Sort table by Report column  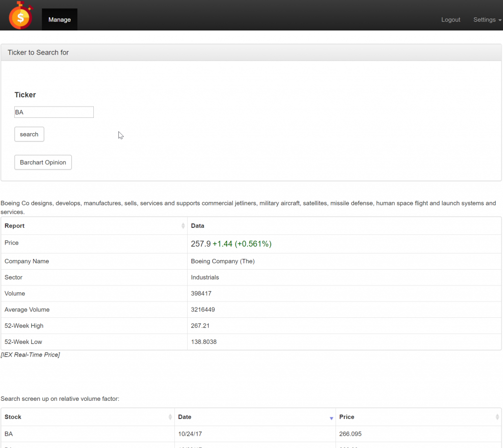pyautogui.click(x=94, y=225)
